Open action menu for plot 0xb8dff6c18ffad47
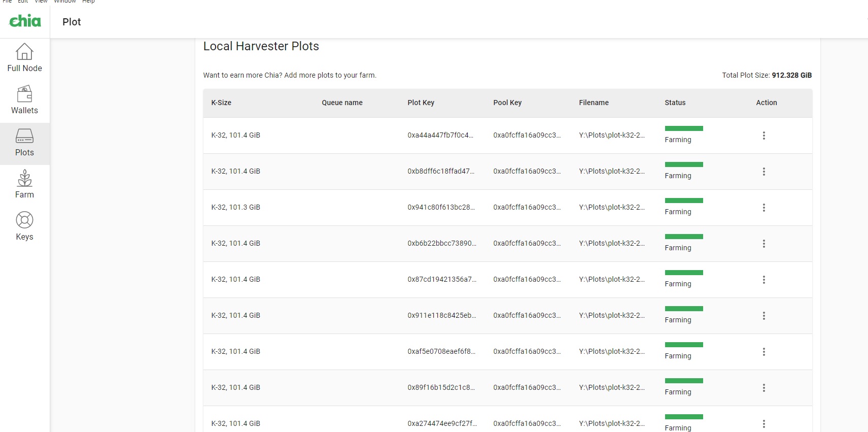 pyautogui.click(x=763, y=172)
